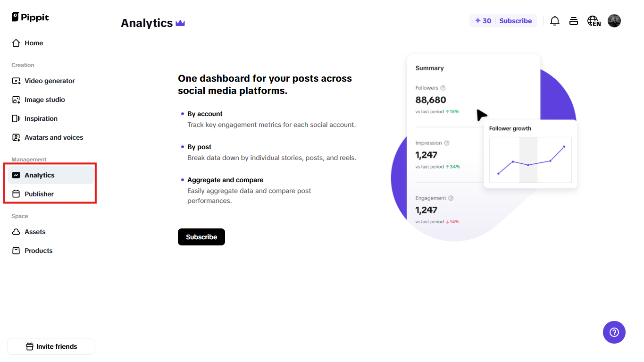Click Subscribe next to the credits counter

[515, 21]
